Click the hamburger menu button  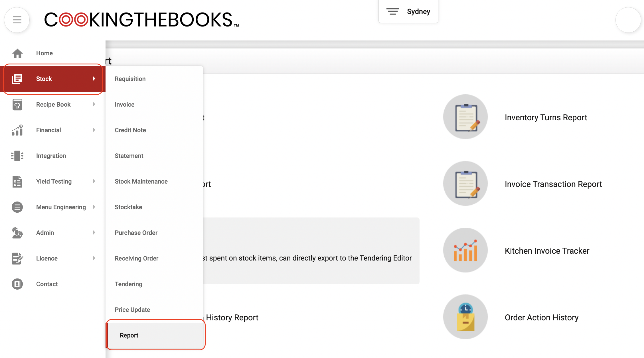(17, 20)
